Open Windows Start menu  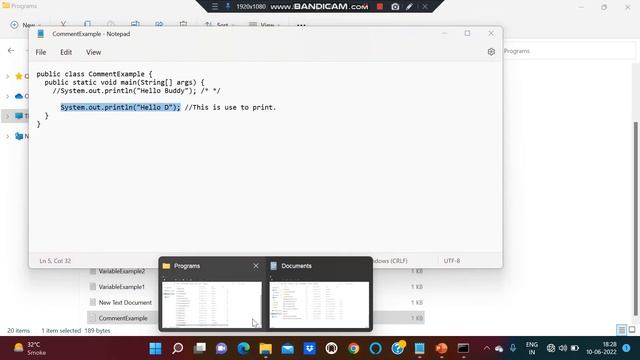[156, 348]
